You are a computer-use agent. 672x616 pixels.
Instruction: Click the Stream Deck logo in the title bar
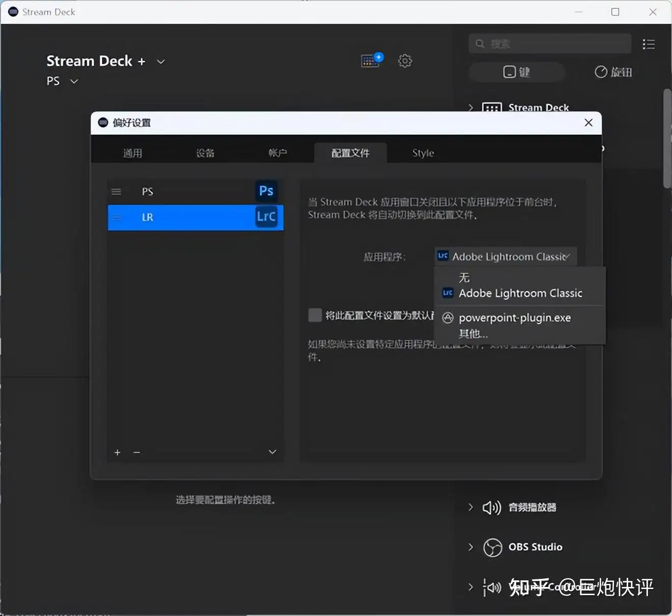tap(13, 12)
